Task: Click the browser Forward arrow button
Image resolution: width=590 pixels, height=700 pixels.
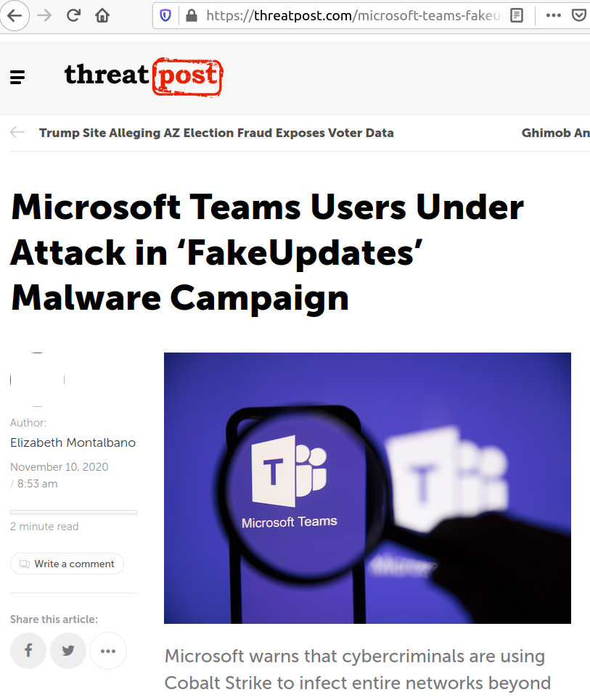Action: point(44,16)
